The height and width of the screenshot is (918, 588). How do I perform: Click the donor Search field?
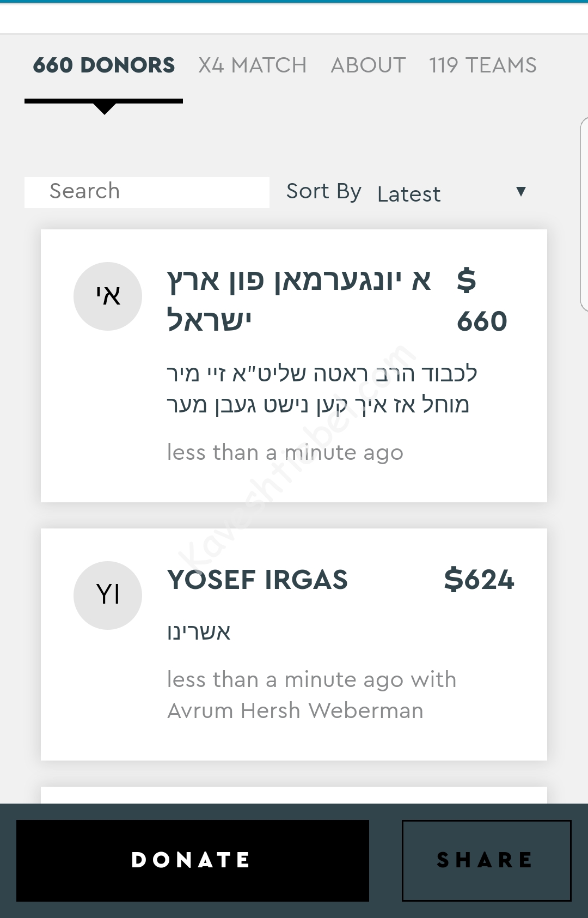pos(147,192)
